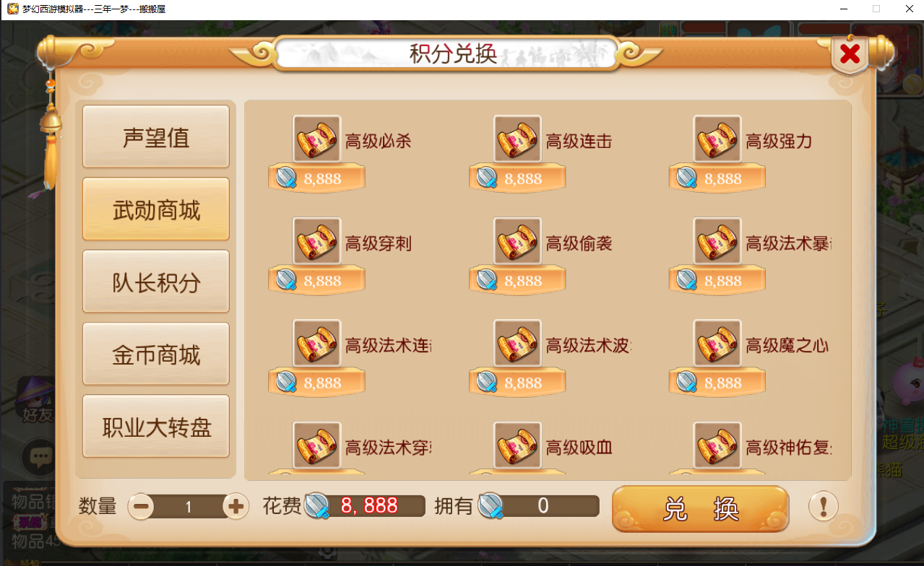Open the 金币商城 tab
Image resolution: width=924 pixels, height=566 pixels.
click(x=156, y=354)
